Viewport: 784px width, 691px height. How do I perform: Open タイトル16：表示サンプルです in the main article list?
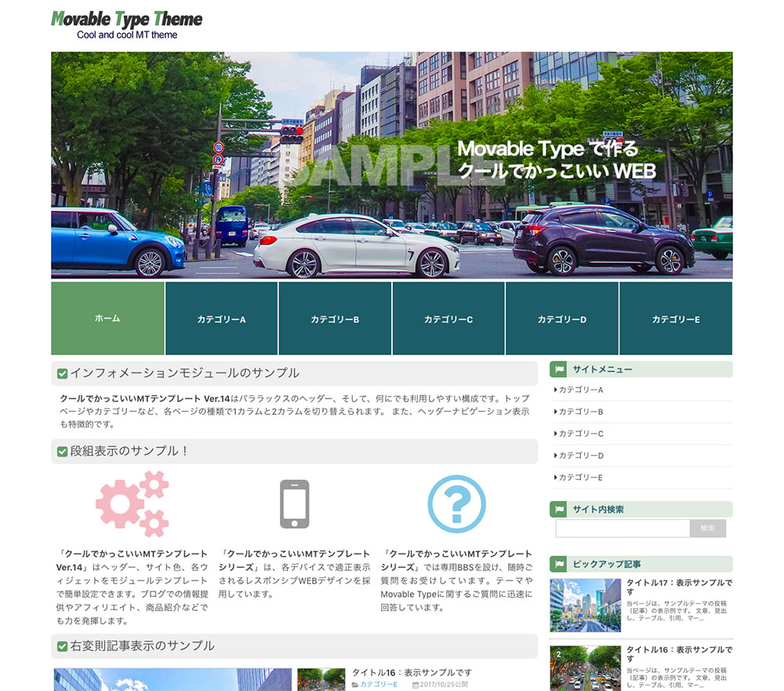pos(412,672)
